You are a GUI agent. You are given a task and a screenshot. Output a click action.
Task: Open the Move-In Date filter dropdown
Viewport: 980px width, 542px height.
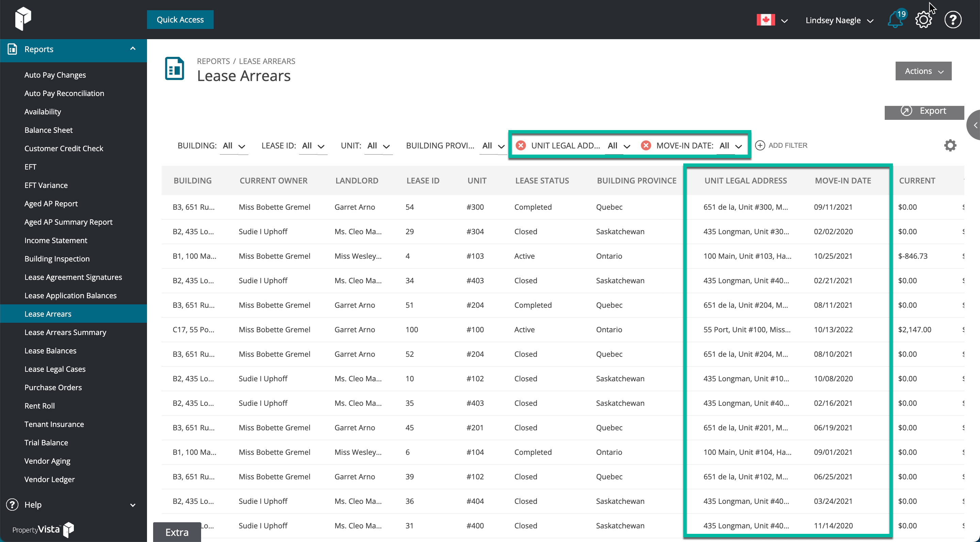coord(731,146)
